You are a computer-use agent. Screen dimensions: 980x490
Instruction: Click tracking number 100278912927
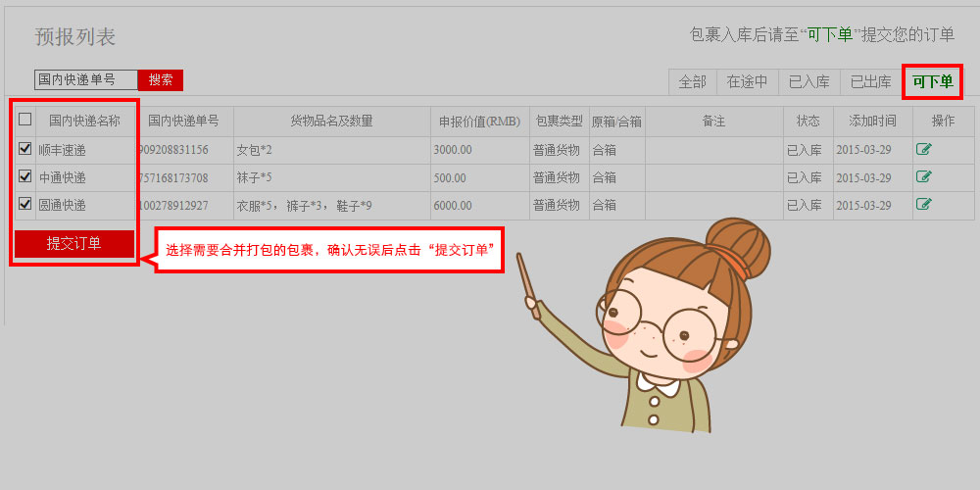tap(173, 206)
